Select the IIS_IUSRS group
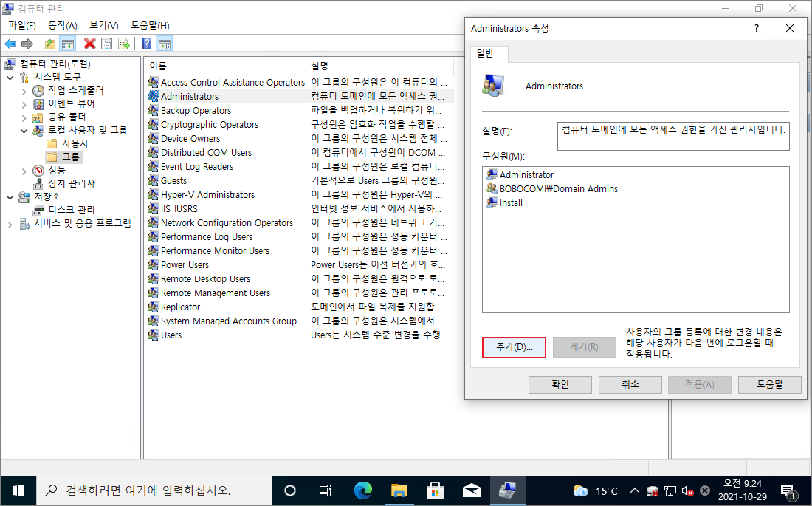 (x=173, y=208)
